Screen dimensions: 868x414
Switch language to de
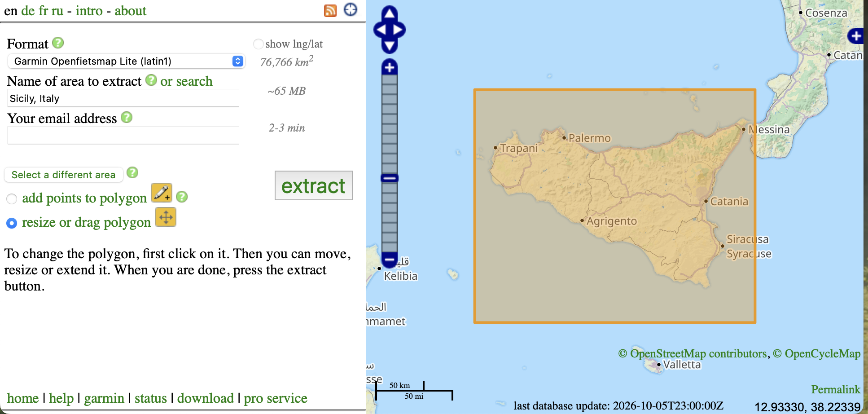(x=28, y=11)
